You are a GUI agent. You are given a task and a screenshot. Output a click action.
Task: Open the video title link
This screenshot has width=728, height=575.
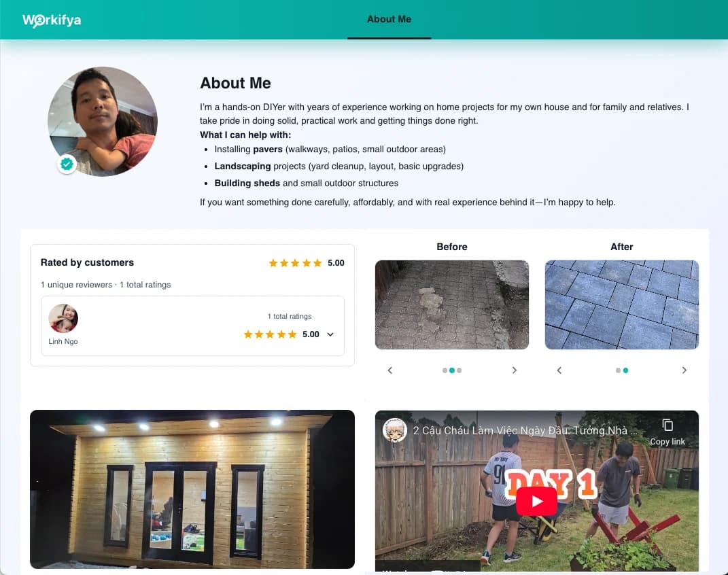tap(525, 431)
